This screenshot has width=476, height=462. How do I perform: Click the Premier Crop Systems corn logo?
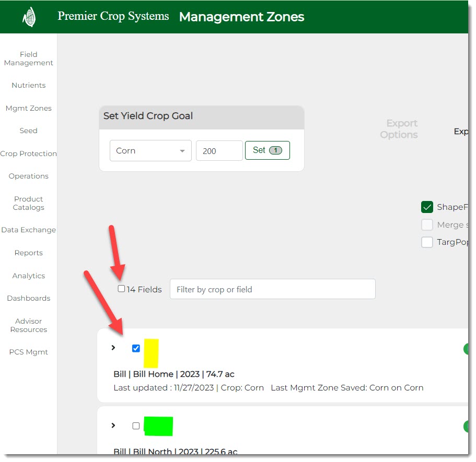pyautogui.click(x=29, y=17)
